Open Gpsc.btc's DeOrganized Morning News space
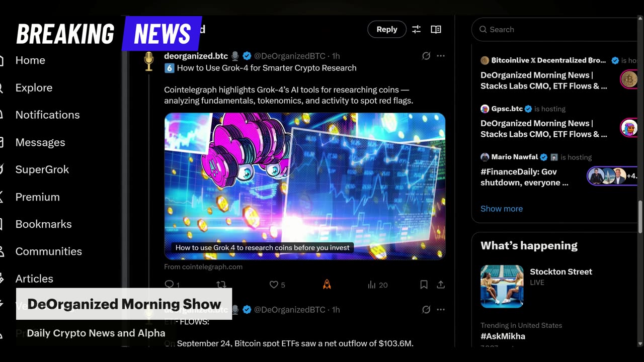Screen dimensions: 644x362 (x=544, y=129)
